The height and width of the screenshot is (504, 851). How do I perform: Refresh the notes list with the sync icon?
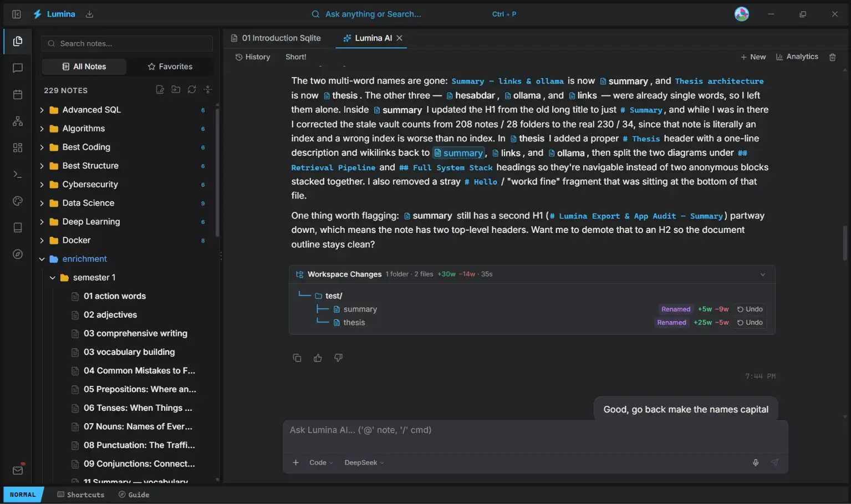[192, 90]
